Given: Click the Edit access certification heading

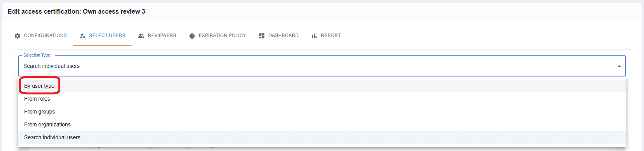Looking at the screenshot, I should click(x=76, y=12).
